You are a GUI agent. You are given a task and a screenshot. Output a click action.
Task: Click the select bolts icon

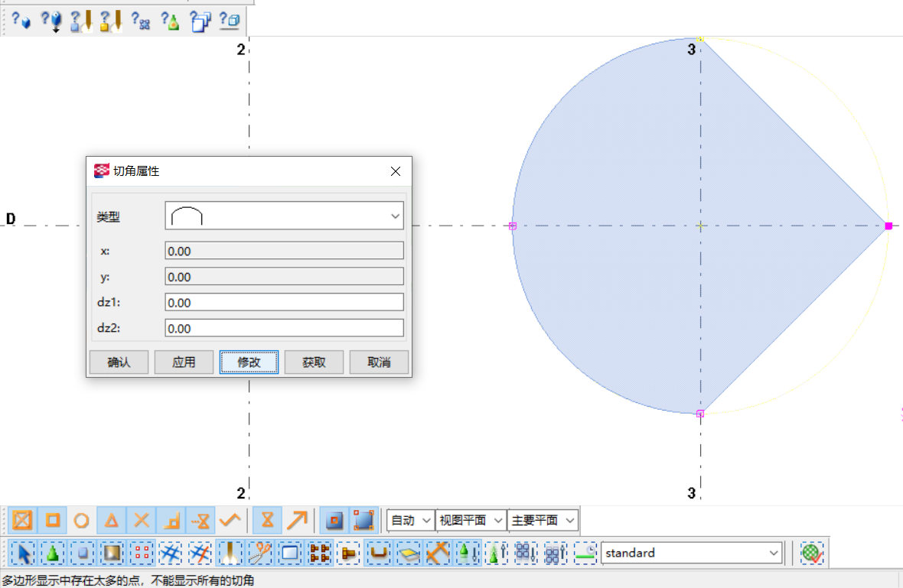point(320,553)
